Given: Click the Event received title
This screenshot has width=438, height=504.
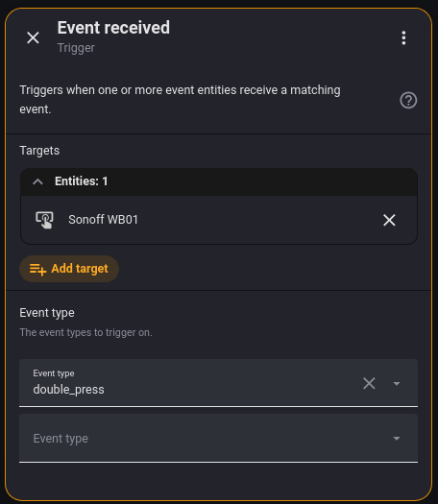Looking at the screenshot, I should coord(113,28).
